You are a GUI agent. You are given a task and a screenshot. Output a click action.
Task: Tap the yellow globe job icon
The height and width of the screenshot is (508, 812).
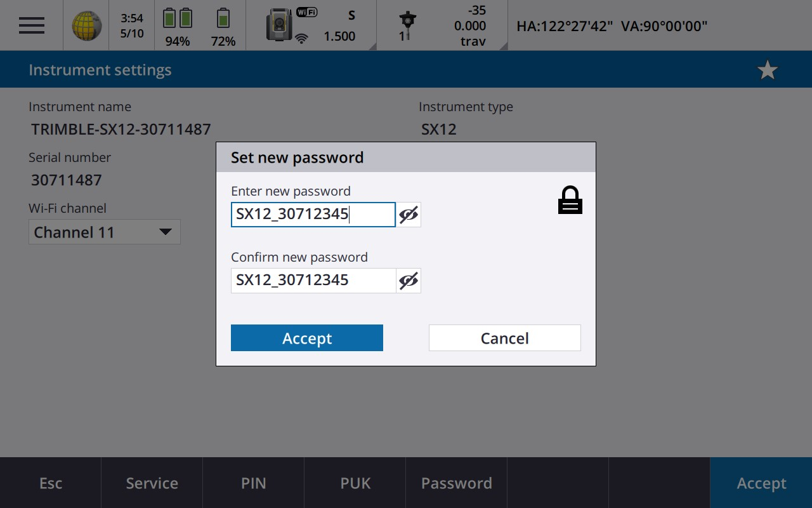click(86, 25)
